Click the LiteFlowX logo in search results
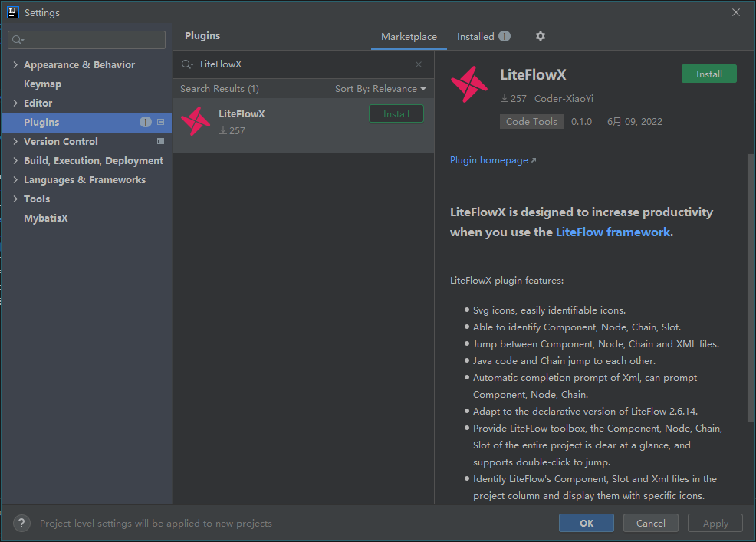 pyautogui.click(x=195, y=121)
